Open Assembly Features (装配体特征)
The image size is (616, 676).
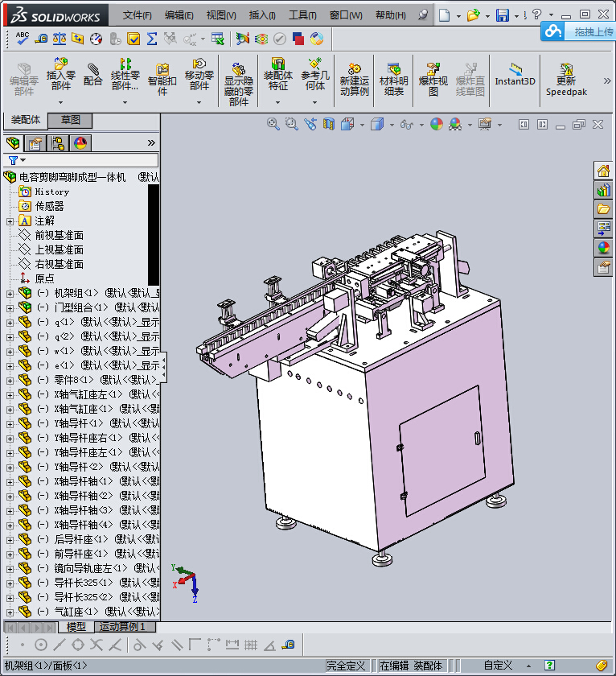[x=278, y=74]
